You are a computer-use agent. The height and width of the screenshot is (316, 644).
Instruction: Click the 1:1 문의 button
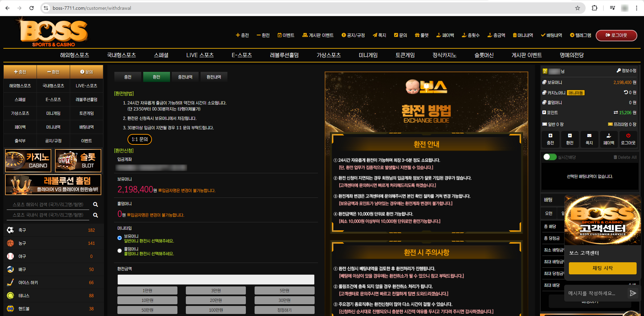[x=140, y=139]
